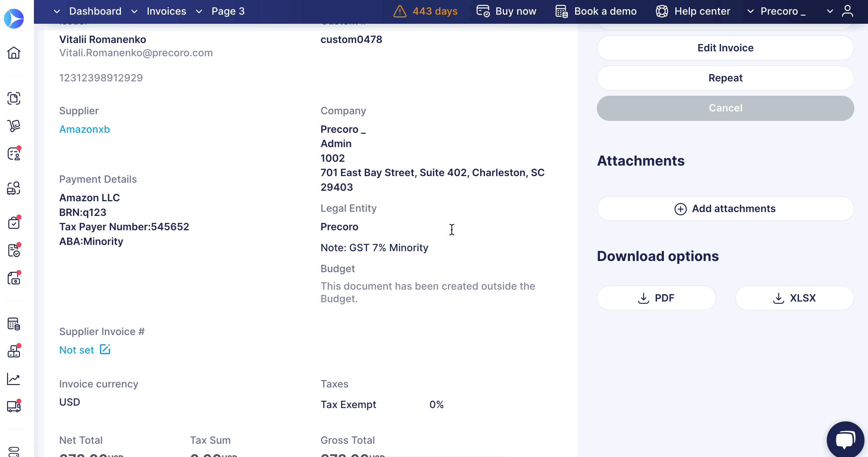Expand the chevron next to Dashboard

pyautogui.click(x=57, y=12)
